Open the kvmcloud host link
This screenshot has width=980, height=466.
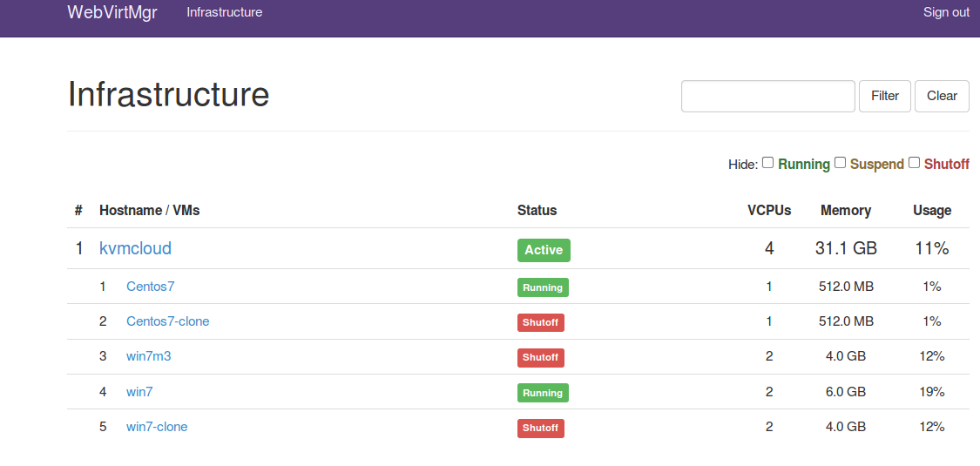tap(135, 248)
